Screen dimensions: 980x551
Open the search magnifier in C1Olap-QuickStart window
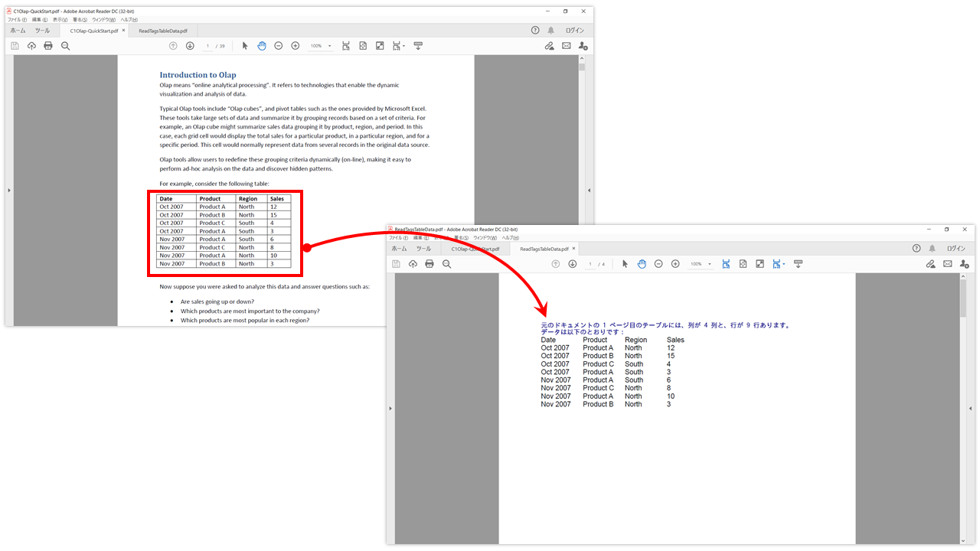(65, 46)
